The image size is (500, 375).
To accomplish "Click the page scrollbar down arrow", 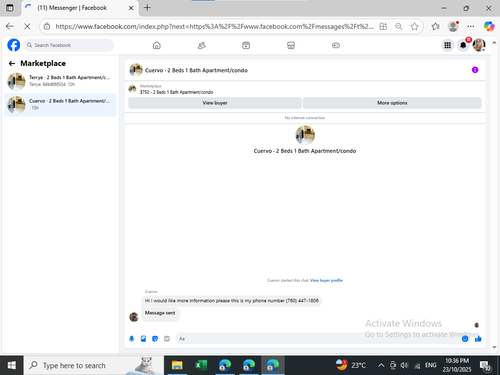I will [x=494, y=347].
